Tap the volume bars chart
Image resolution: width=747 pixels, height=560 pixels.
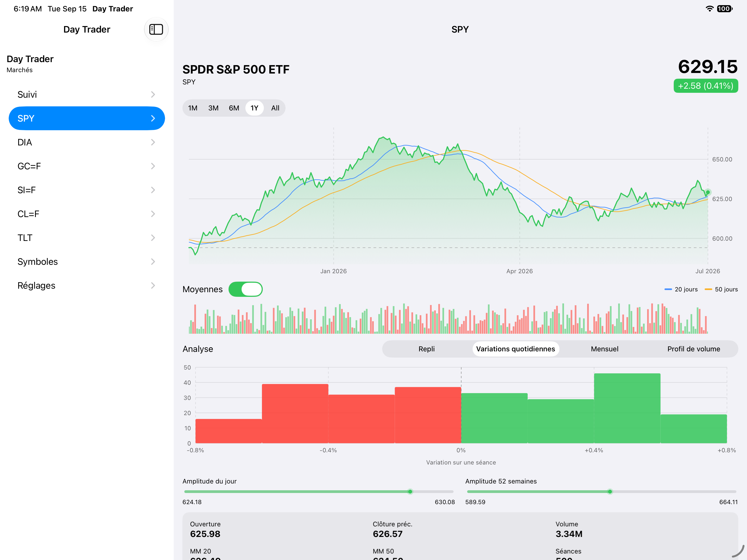click(448, 318)
